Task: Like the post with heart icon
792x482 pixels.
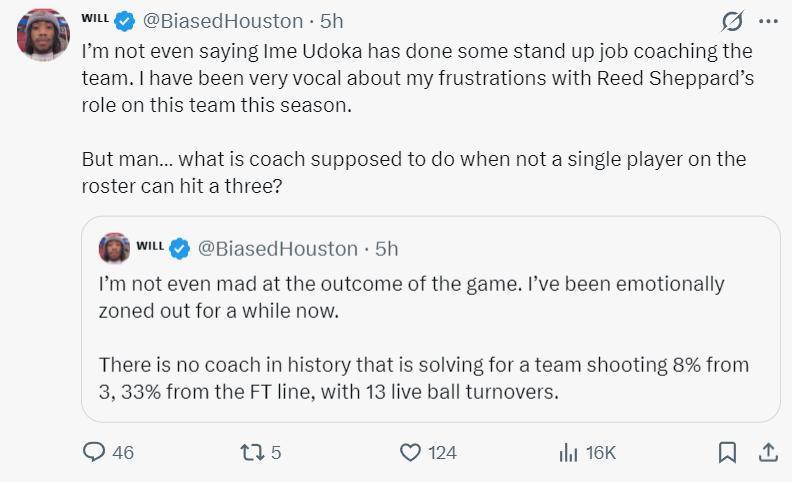Action: coord(410,453)
